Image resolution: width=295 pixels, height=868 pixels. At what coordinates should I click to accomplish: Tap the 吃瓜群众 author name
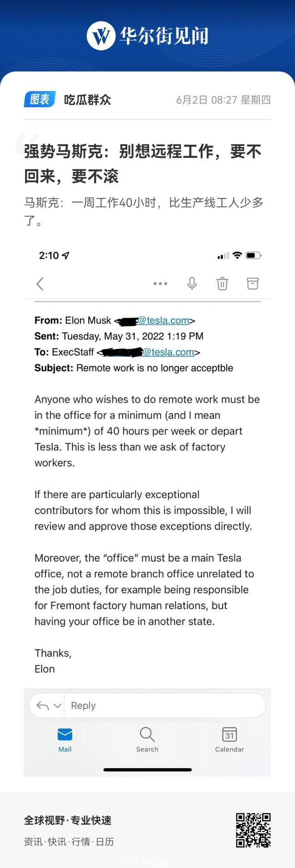coord(88,99)
